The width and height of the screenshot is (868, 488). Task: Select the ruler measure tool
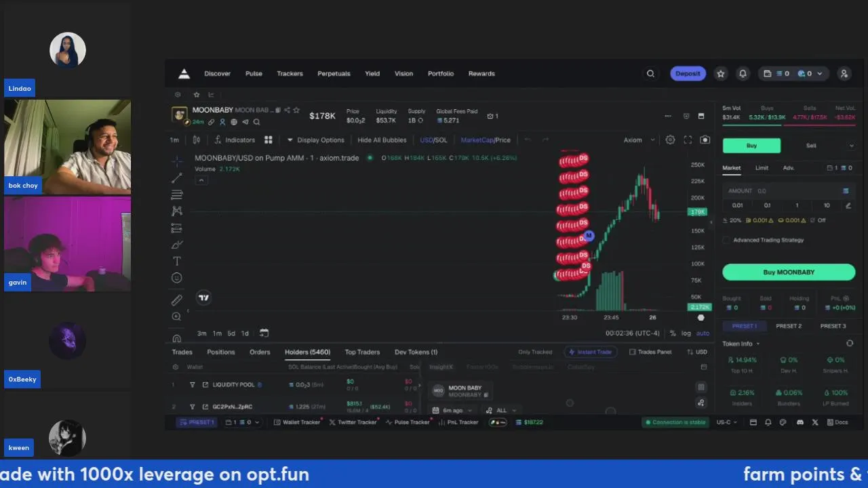click(177, 300)
